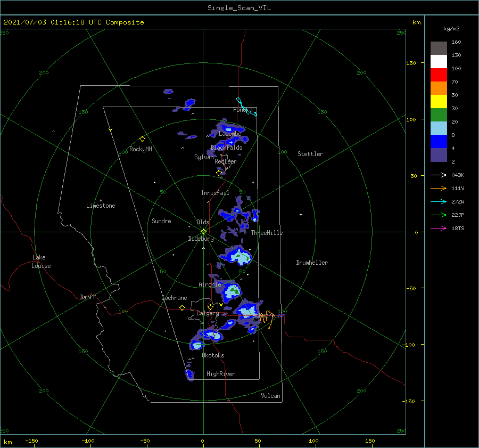Viewport: 479px width, 448px height.
Task: Pick the yellow 30-50 legend color swatch
Action: [x=439, y=102]
